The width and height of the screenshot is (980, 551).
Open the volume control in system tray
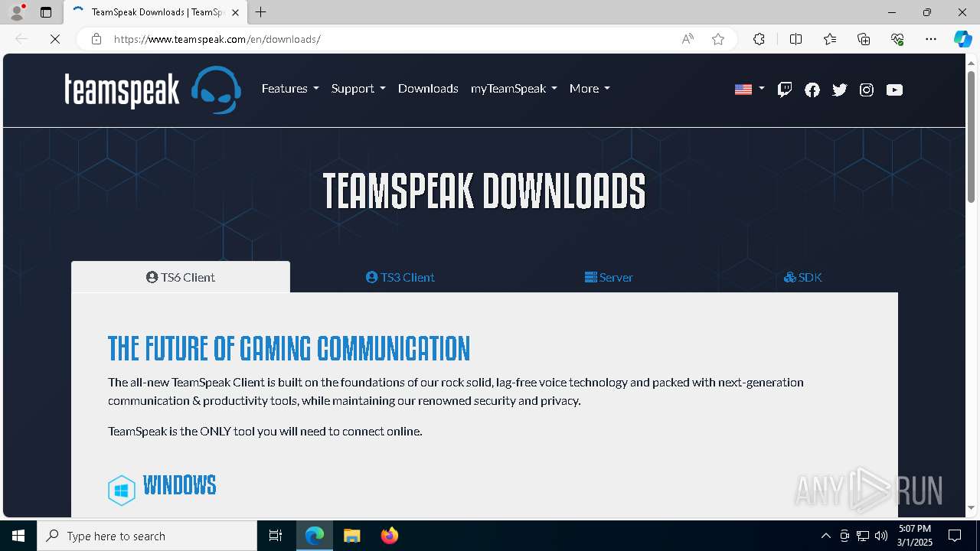pos(881,536)
